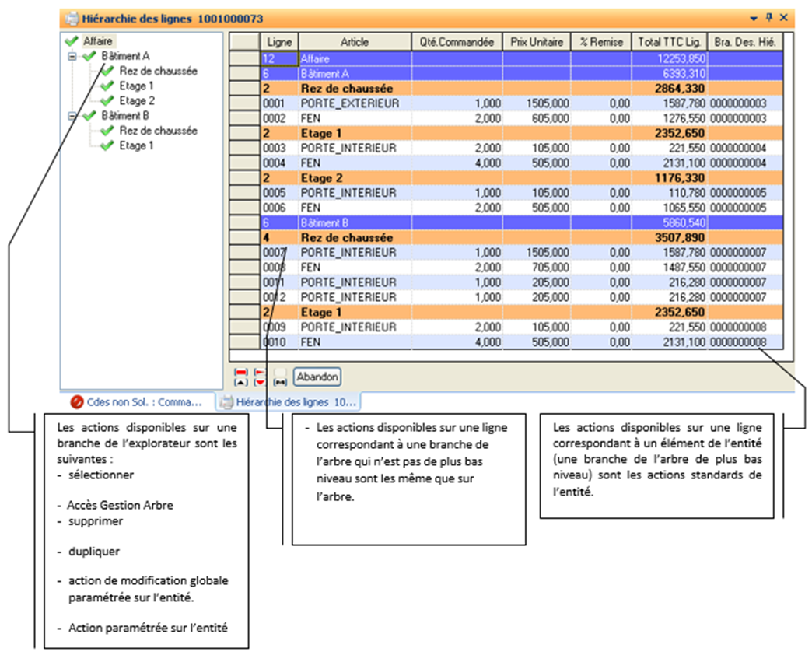Screen dimensions: 812x655
Task: Click the red left-arrow navigation icon
Action: click(259, 372)
